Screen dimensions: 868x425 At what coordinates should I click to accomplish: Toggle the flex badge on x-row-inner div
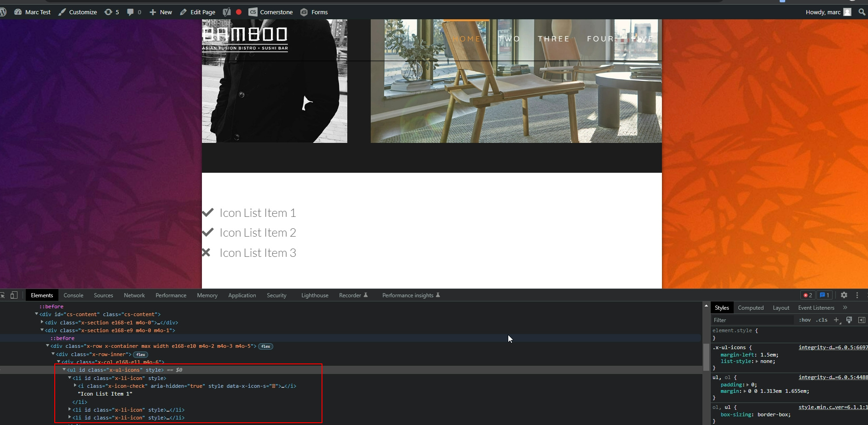pyautogui.click(x=141, y=355)
